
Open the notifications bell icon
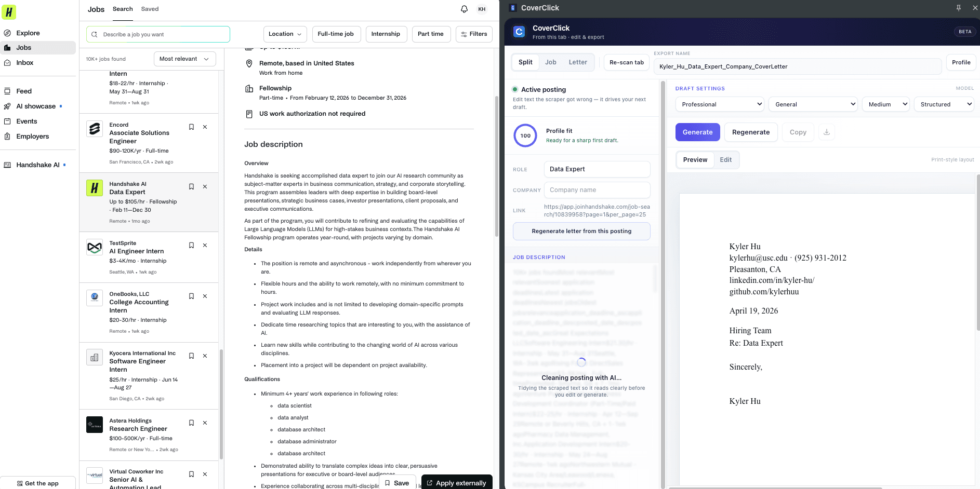464,9
